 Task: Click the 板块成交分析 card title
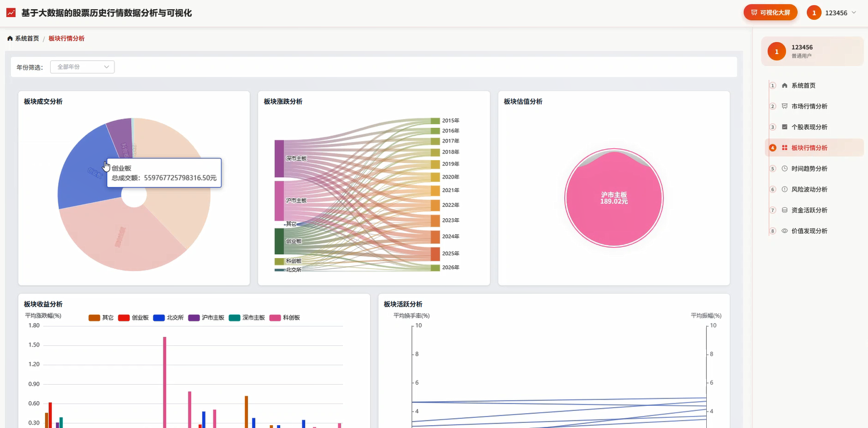coord(43,102)
